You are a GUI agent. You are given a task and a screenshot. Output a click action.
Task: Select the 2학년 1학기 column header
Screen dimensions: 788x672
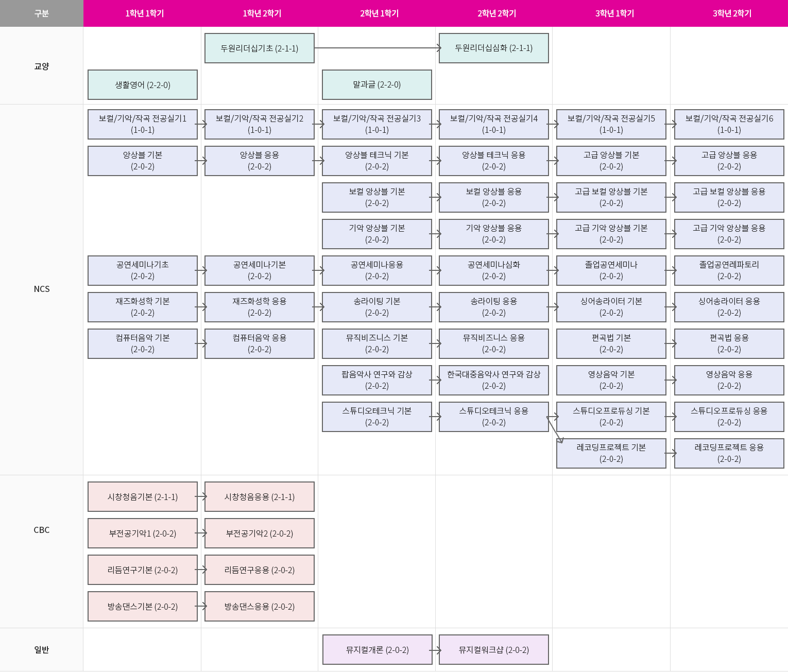[380, 13]
